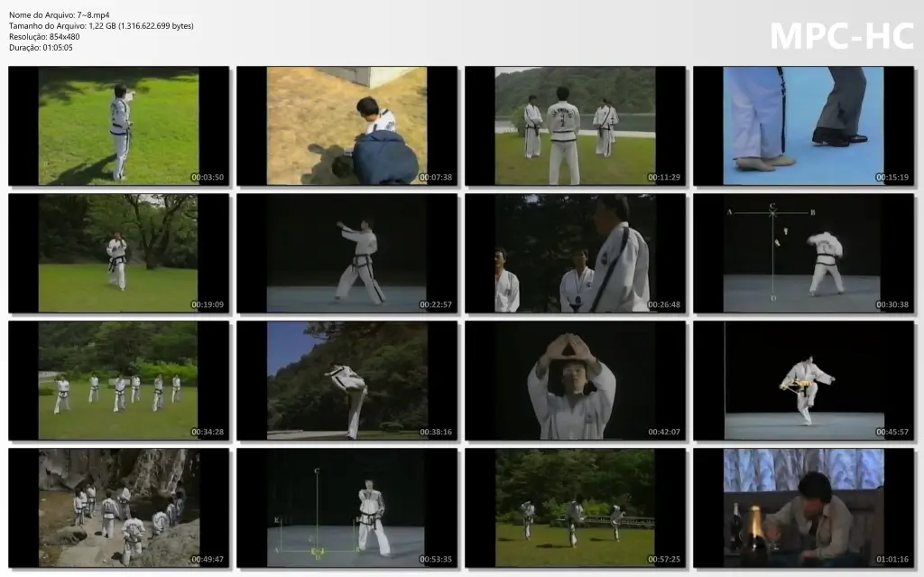Viewport: 924px width, 577px height.
Task: Select the thumbnail at 00:19:09
Action: pos(118,253)
